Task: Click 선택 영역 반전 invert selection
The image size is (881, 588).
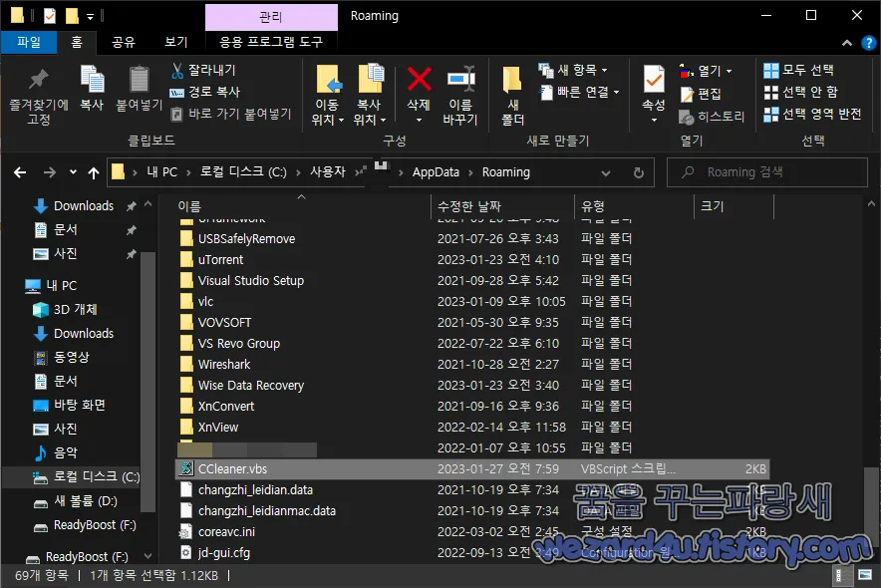Action: pos(812,114)
